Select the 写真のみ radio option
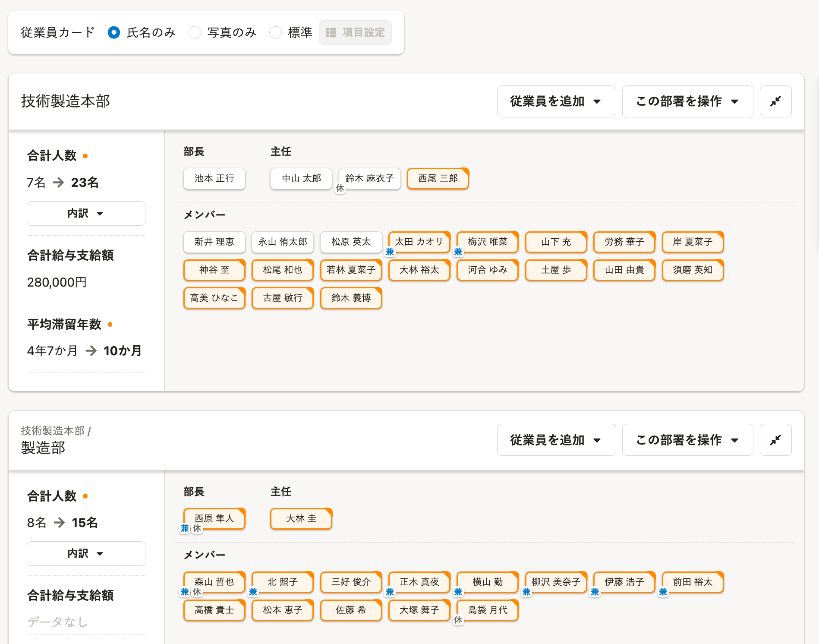The width and height of the screenshot is (819, 644). pyautogui.click(x=195, y=32)
